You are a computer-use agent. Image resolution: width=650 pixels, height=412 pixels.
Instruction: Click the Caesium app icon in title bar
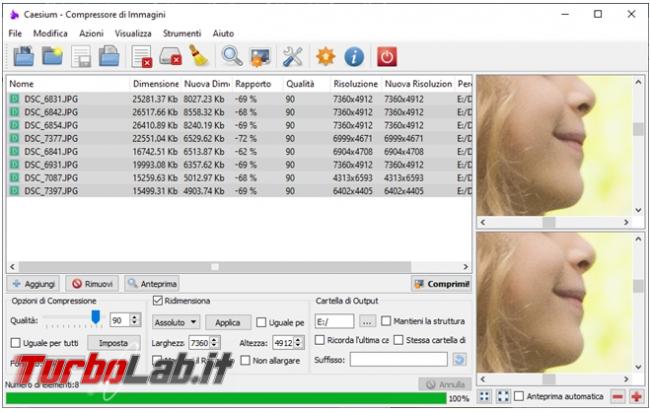[14, 15]
